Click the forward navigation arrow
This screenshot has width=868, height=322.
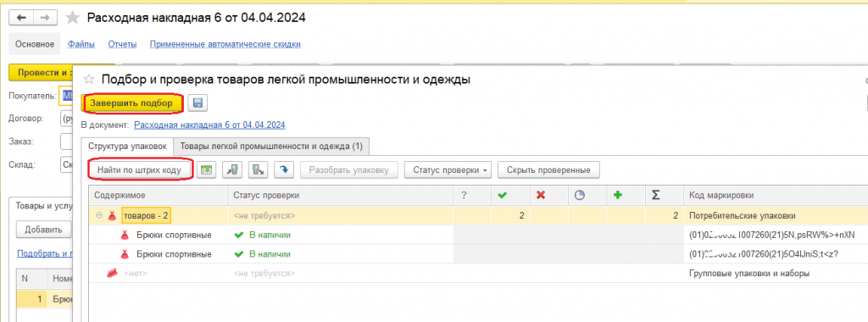[46, 18]
